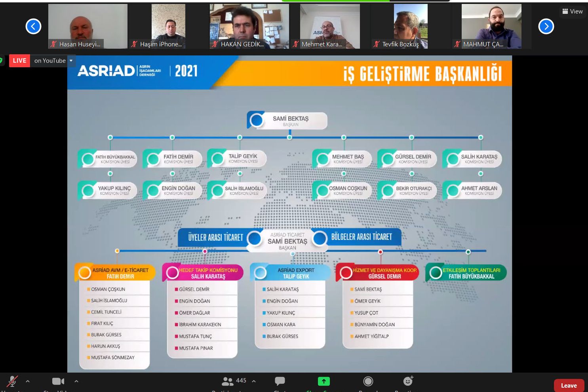588x392 pixels.
Task: Select Haşim iPhone... video thumbnail
Action: (x=168, y=26)
